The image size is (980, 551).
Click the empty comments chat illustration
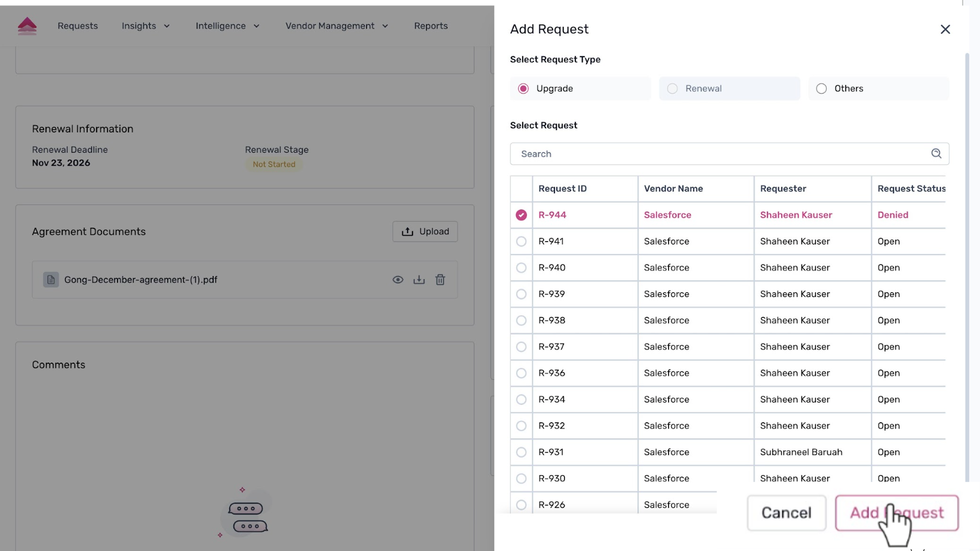[246, 514]
